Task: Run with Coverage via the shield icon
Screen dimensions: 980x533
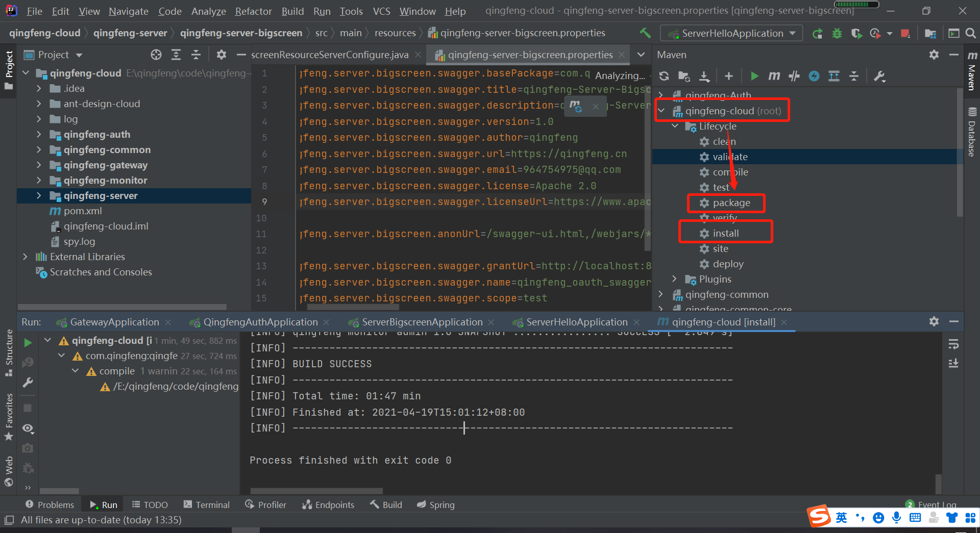Action: coord(857,34)
